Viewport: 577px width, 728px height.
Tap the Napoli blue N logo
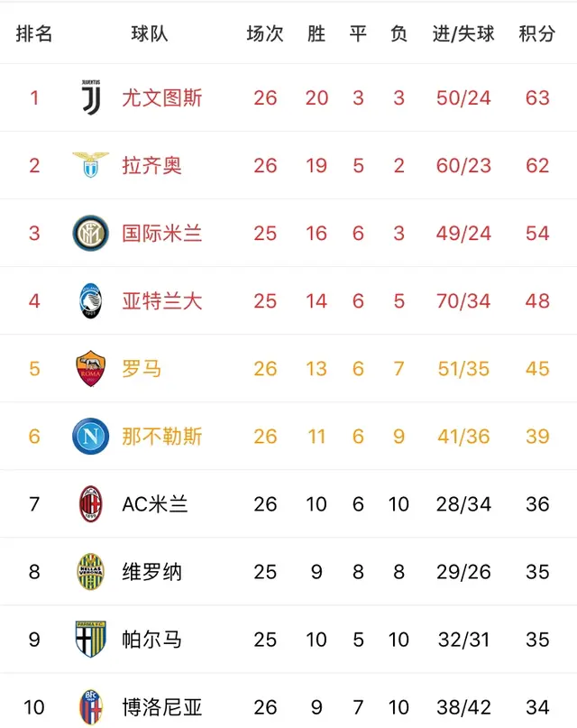[91, 437]
